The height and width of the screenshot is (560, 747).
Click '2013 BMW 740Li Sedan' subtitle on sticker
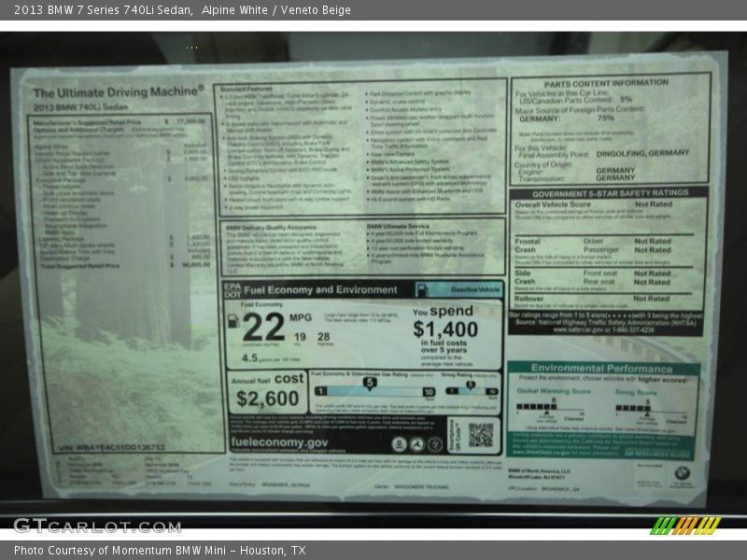click(80, 107)
